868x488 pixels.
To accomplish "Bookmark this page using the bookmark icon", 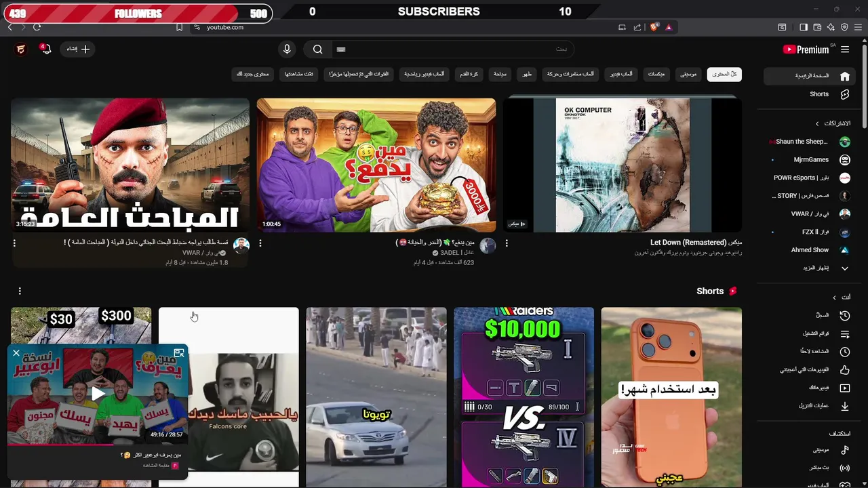I will (179, 27).
